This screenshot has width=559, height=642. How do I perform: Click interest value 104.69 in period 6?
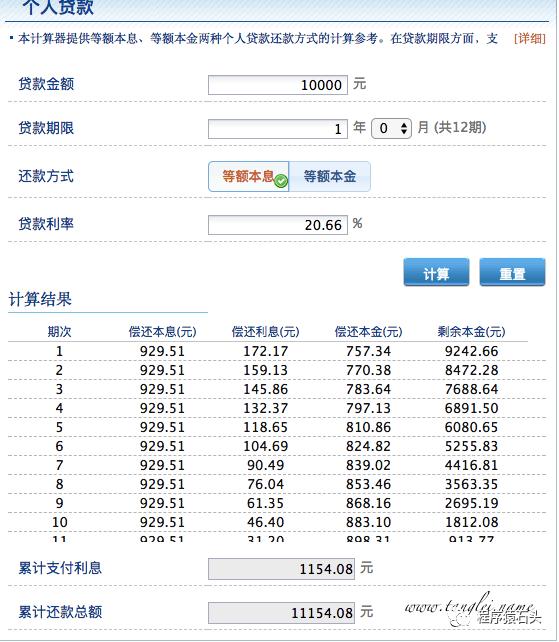265,446
